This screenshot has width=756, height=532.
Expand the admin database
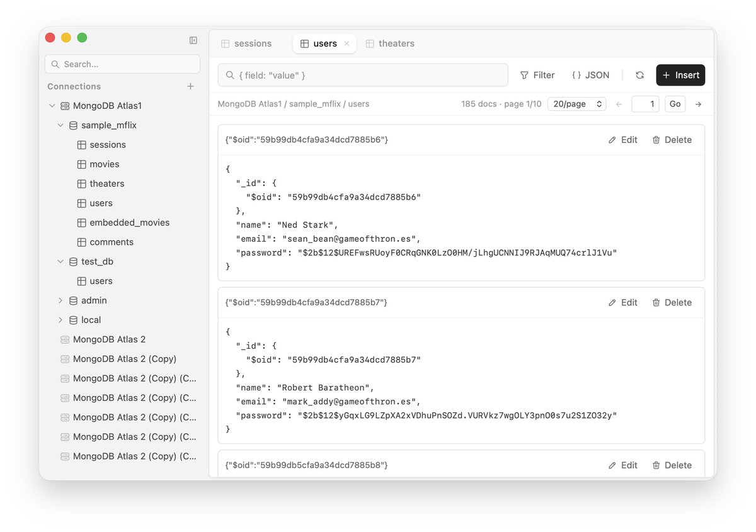pos(60,300)
